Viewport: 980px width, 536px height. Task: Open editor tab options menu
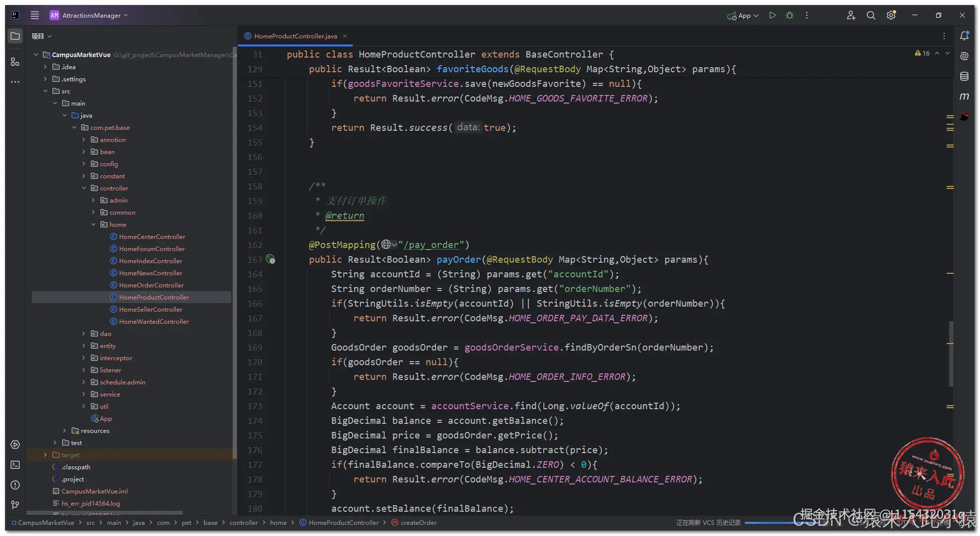(944, 36)
